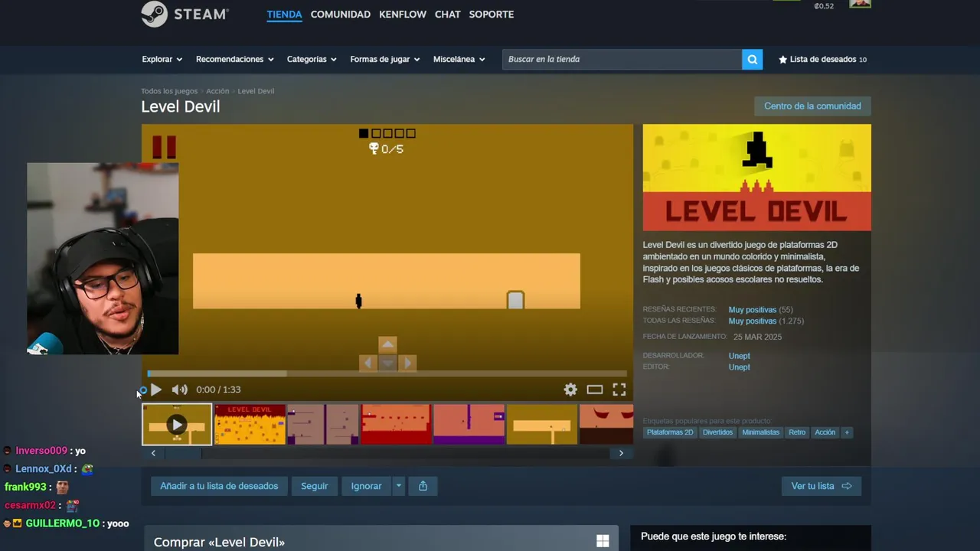The width and height of the screenshot is (980, 551).
Task: Click Añadir a tu lista de deseados
Action: pos(219,486)
